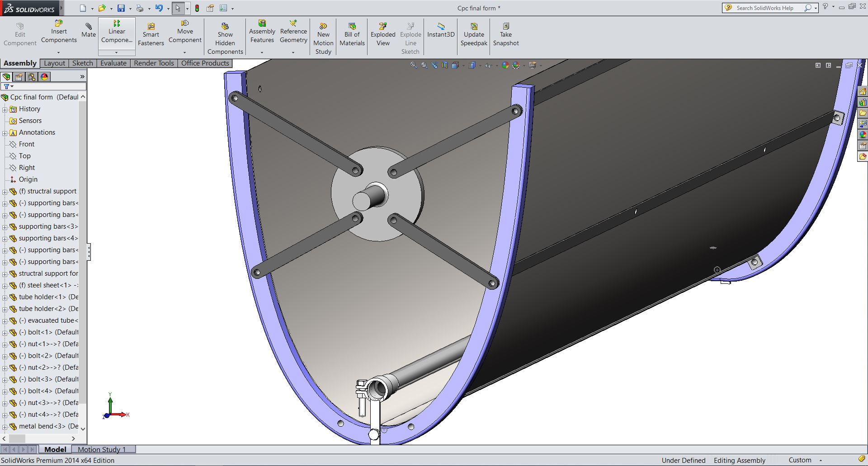This screenshot has height=466, width=868.
Task: Click the Display Style cube icon
Action: [472, 65]
